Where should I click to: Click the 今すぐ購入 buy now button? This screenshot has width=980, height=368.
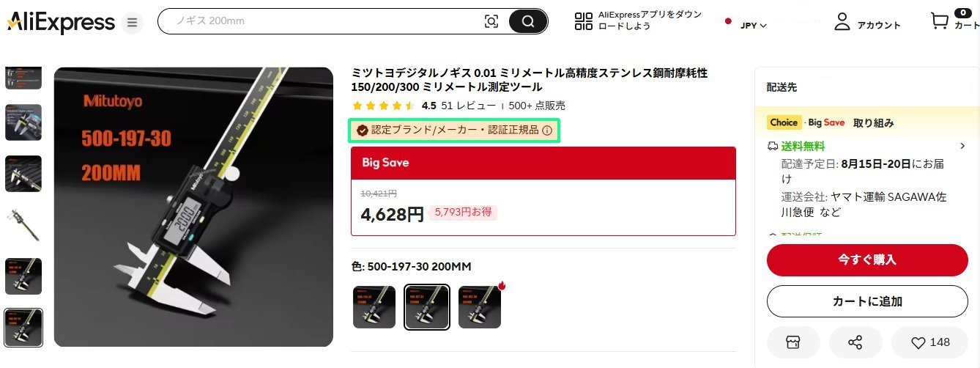867,260
